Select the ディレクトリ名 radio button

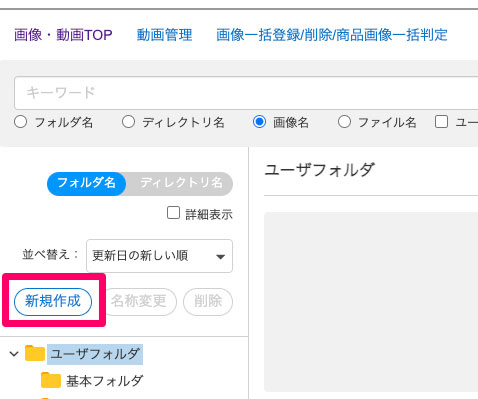(x=128, y=122)
